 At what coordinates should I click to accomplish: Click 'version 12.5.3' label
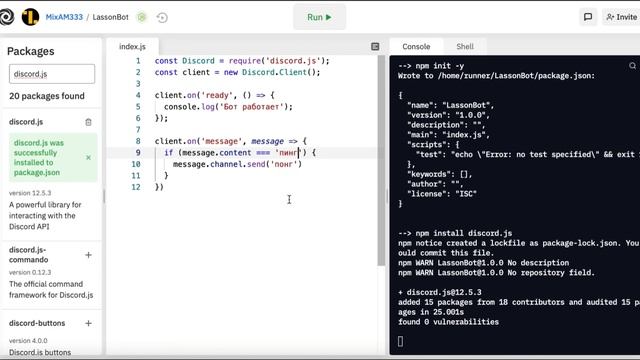[x=30, y=193]
